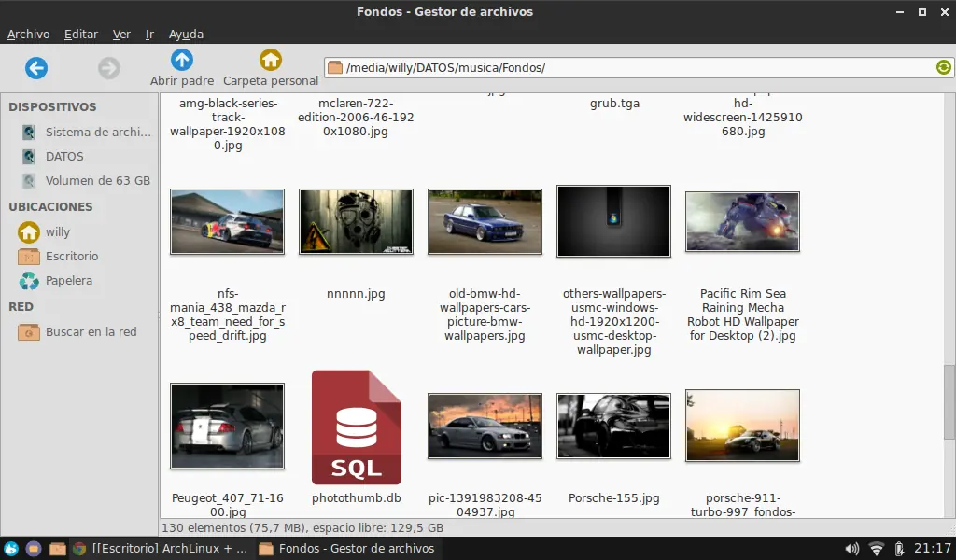The width and height of the screenshot is (956, 560).
Task: Click the volume speaker icon in tray
Action: tap(851, 549)
